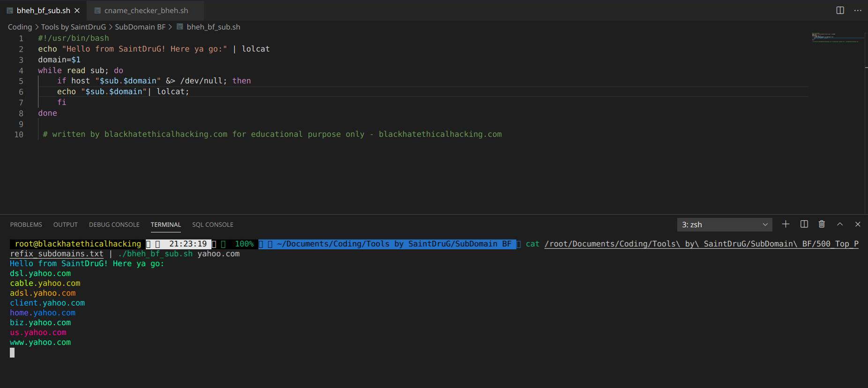The image size is (868, 388).
Task: Open the OUTPUT panel tab
Action: click(x=66, y=224)
